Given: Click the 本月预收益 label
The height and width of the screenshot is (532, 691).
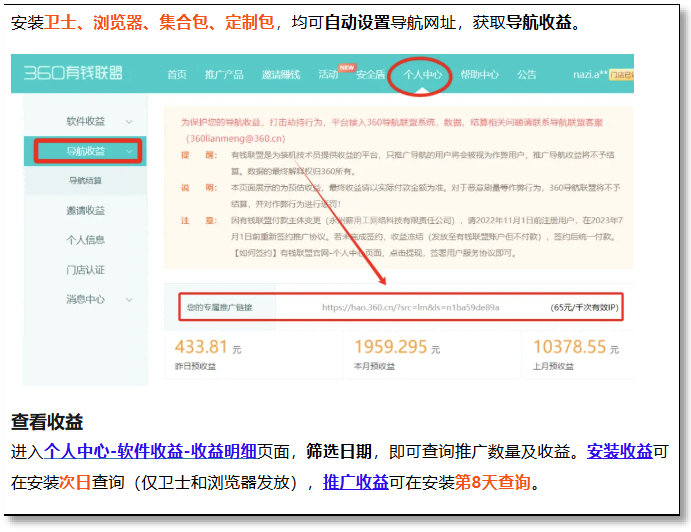Looking at the screenshot, I should pos(374,366).
